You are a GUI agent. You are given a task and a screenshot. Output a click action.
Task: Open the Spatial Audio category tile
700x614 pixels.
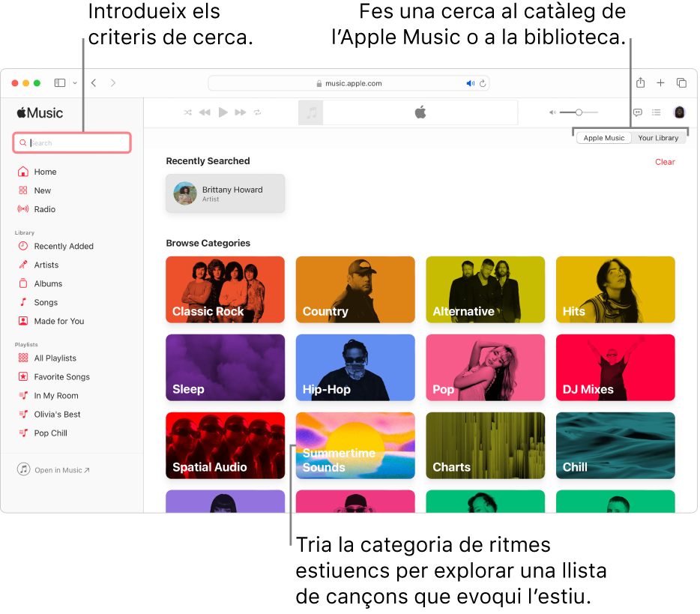[226, 445]
